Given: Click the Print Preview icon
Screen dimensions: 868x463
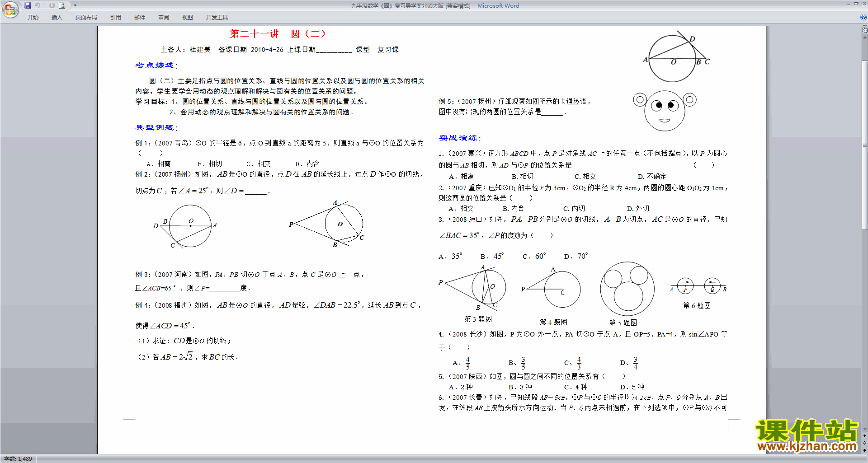Looking at the screenshot, I should [62, 5].
